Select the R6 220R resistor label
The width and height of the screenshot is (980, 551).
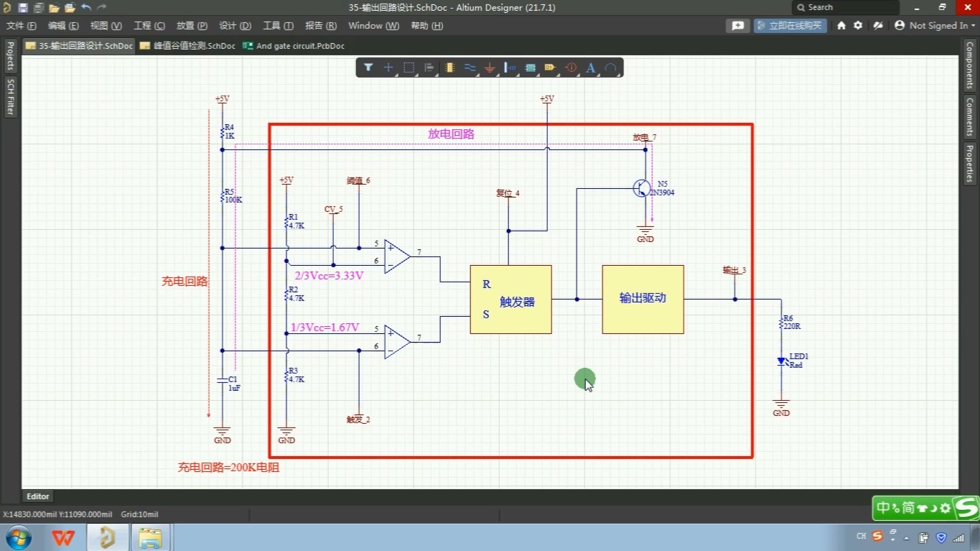(792, 322)
